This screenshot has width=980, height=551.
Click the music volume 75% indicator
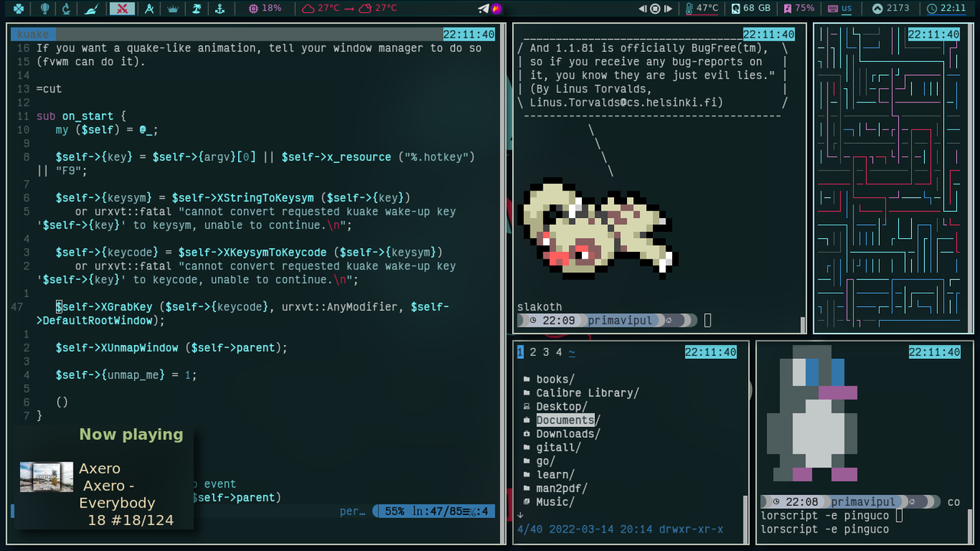(x=799, y=8)
